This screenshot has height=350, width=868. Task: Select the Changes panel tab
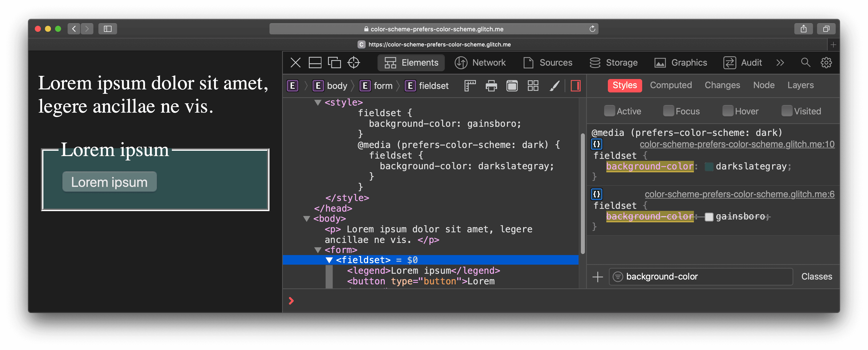(722, 85)
